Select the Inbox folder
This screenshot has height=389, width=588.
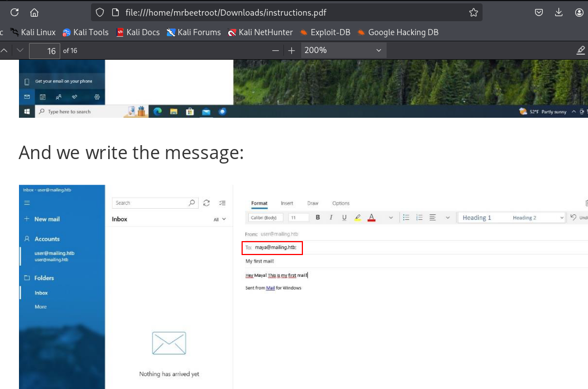tap(41, 292)
